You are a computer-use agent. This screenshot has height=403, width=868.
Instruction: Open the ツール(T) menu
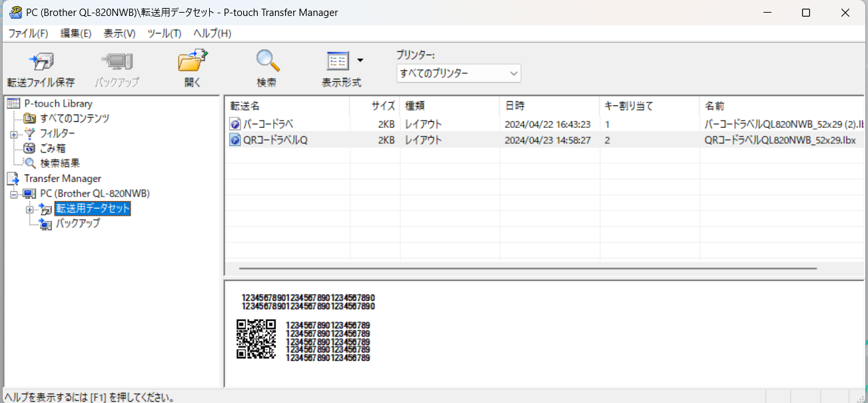(x=165, y=33)
